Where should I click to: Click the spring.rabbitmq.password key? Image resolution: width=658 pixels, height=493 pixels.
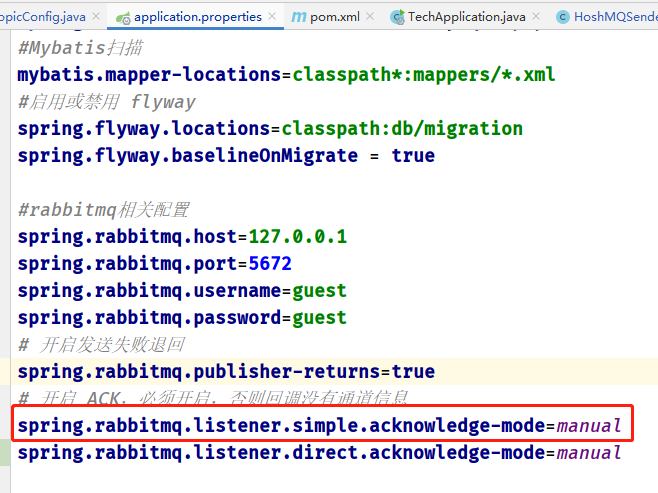coord(149,318)
